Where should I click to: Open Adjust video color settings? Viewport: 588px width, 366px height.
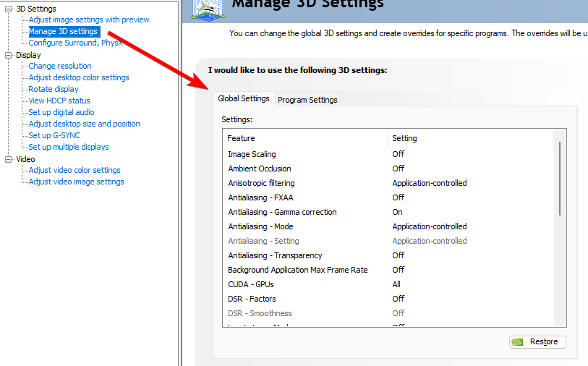74,170
